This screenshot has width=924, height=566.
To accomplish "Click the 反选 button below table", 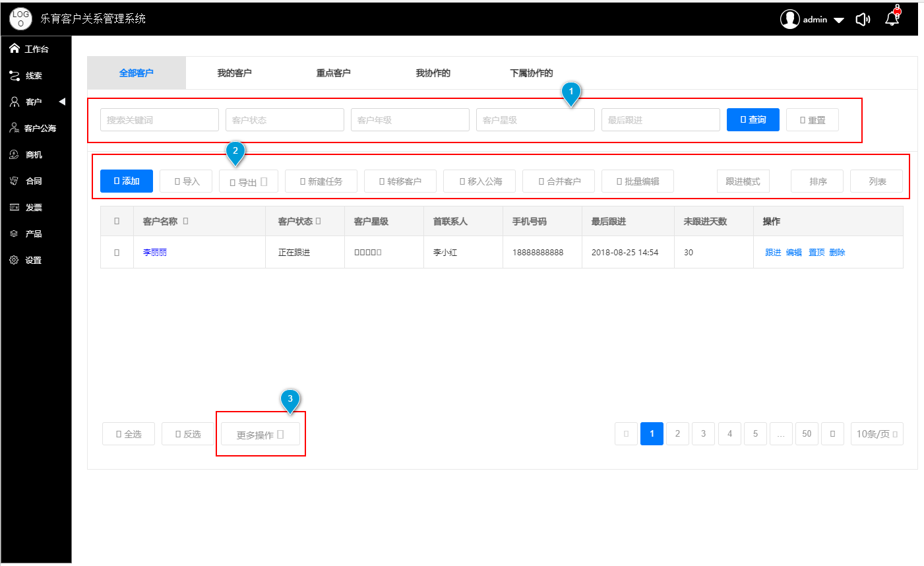I will (x=188, y=434).
